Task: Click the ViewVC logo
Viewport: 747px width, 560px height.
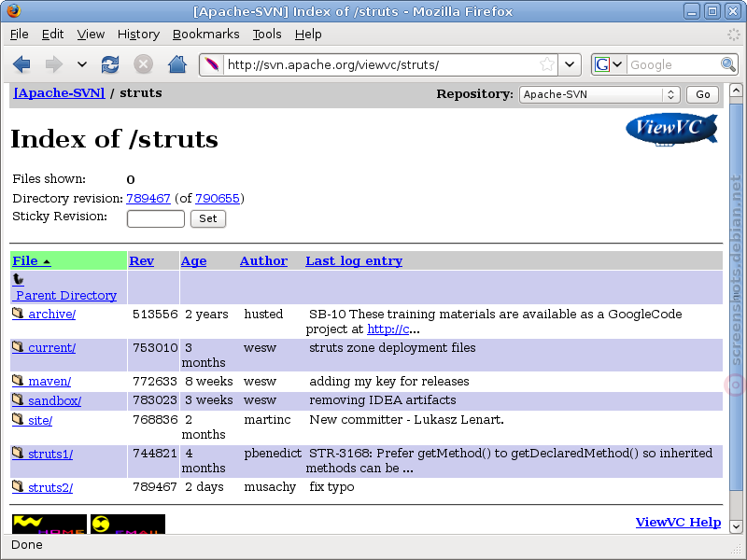Action: 671,129
